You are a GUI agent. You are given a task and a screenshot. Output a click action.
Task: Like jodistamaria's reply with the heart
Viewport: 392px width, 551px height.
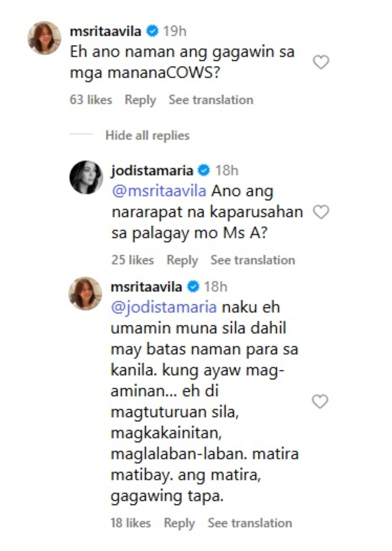321,212
